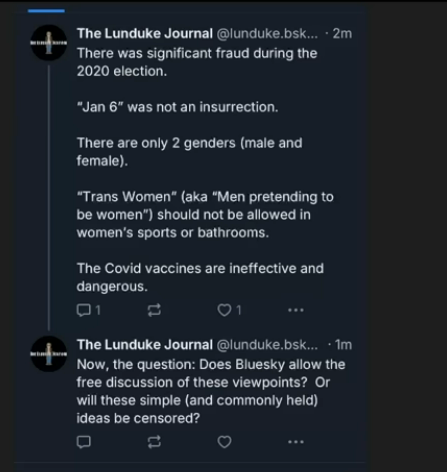This screenshot has width=447, height=472.
Task: Click the thread line connecting the posts
Action: click(x=49, y=197)
